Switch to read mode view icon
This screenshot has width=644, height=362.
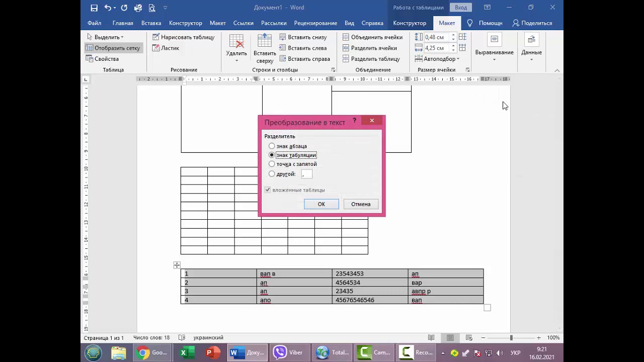pyautogui.click(x=431, y=338)
